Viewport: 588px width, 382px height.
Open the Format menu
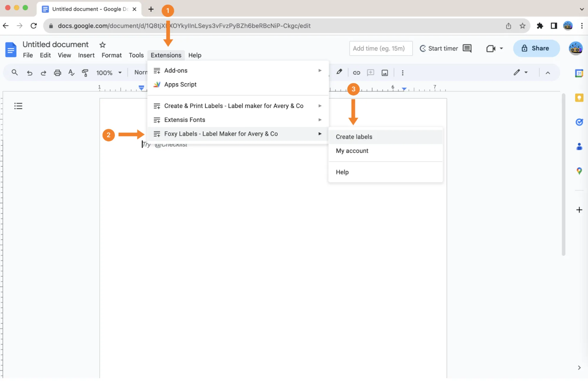tap(111, 55)
